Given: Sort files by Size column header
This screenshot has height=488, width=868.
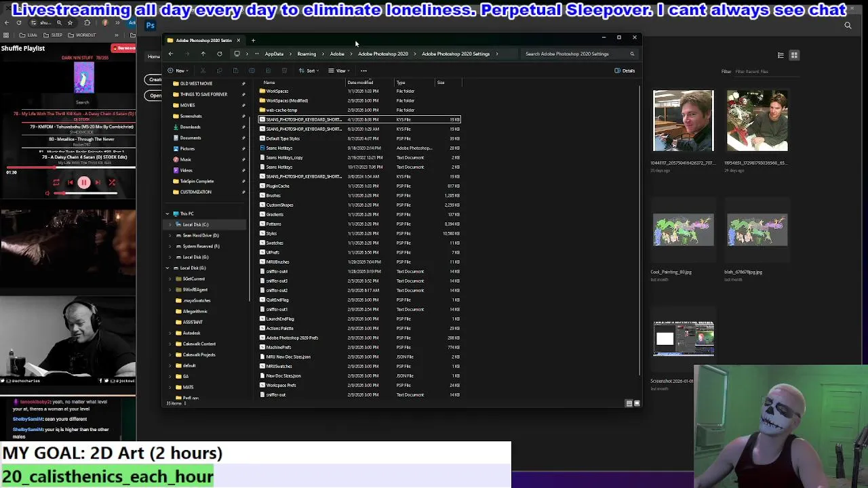Looking at the screenshot, I should (x=441, y=83).
